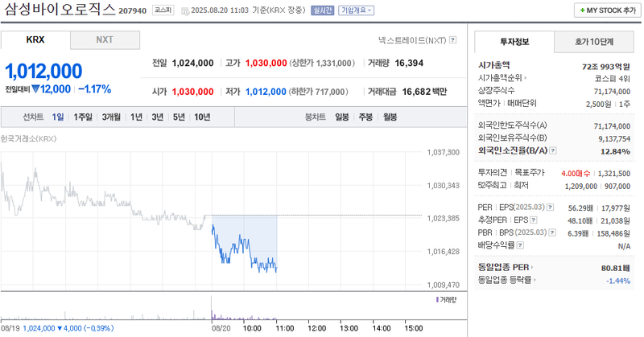This screenshot has height=337, width=644.
Task: Open the 호가10단계 tab
Action: tap(594, 42)
